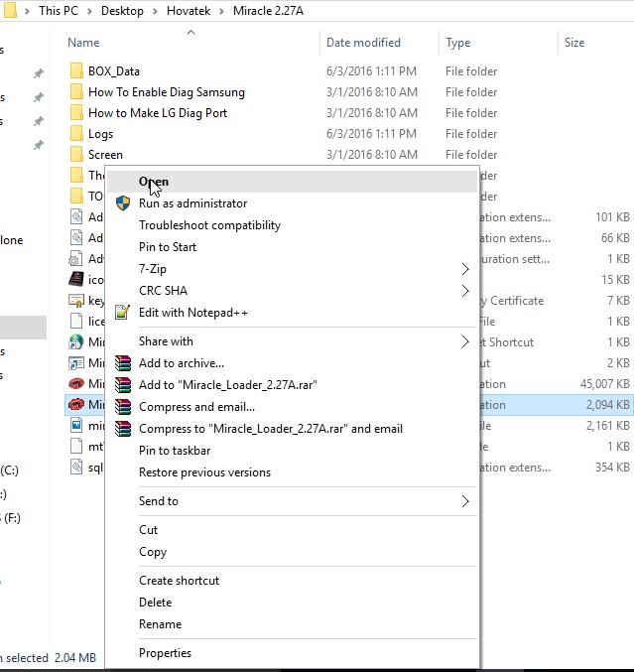Go to Desktop in the address bar

pos(122,11)
